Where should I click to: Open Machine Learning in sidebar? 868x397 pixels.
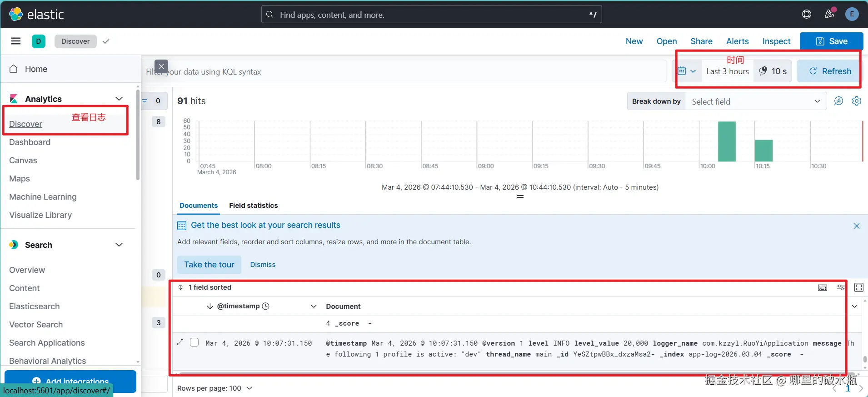[43, 197]
